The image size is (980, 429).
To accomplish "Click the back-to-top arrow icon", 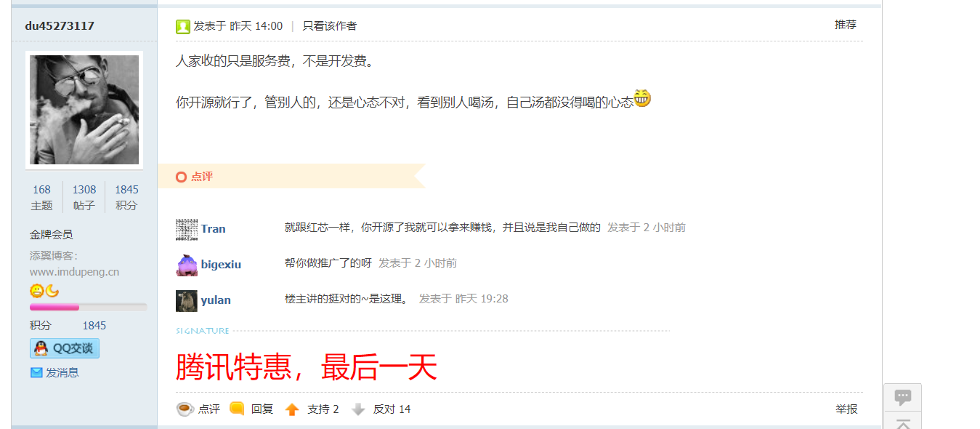I will [x=903, y=422].
